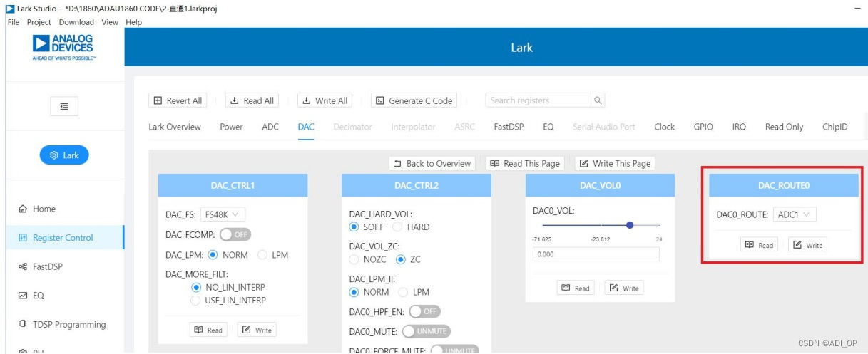Open the DAC0_ROUTE ADC1 dropdown
The image size is (868, 354).
[x=795, y=214]
